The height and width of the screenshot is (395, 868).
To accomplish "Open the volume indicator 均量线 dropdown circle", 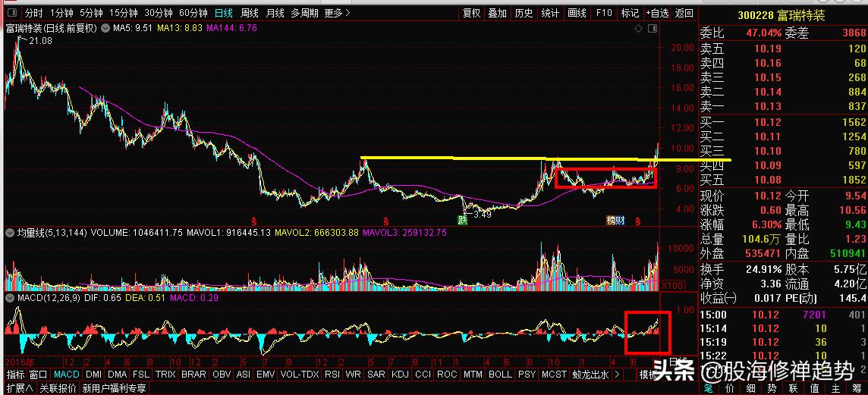I will [8, 233].
